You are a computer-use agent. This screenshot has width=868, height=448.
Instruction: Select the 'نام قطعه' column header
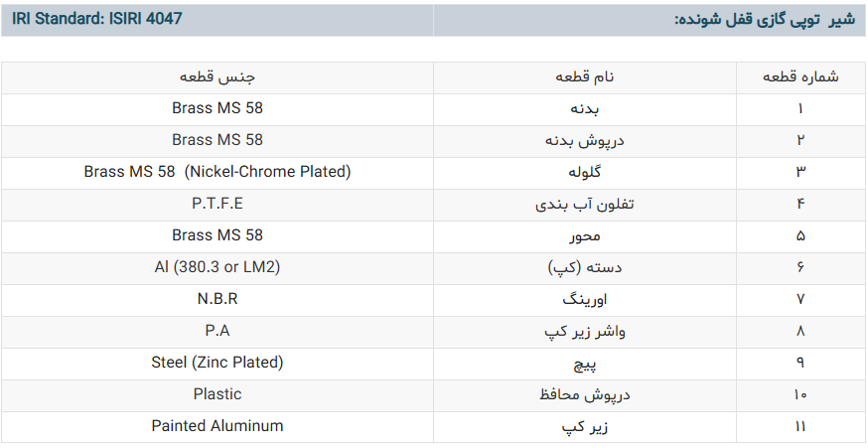coord(585,77)
